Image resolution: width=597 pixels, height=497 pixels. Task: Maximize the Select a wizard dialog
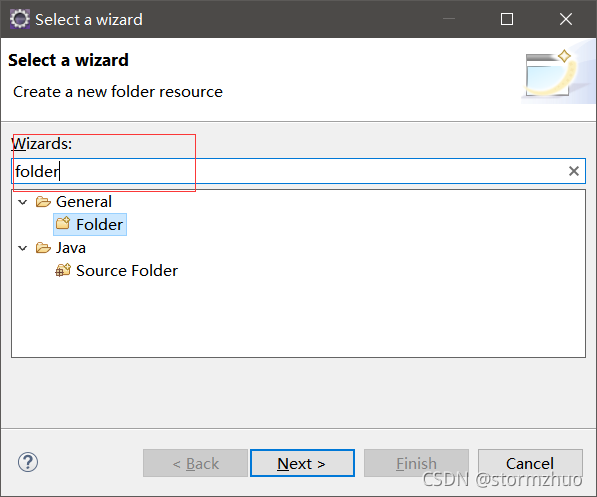click(507, 19)
